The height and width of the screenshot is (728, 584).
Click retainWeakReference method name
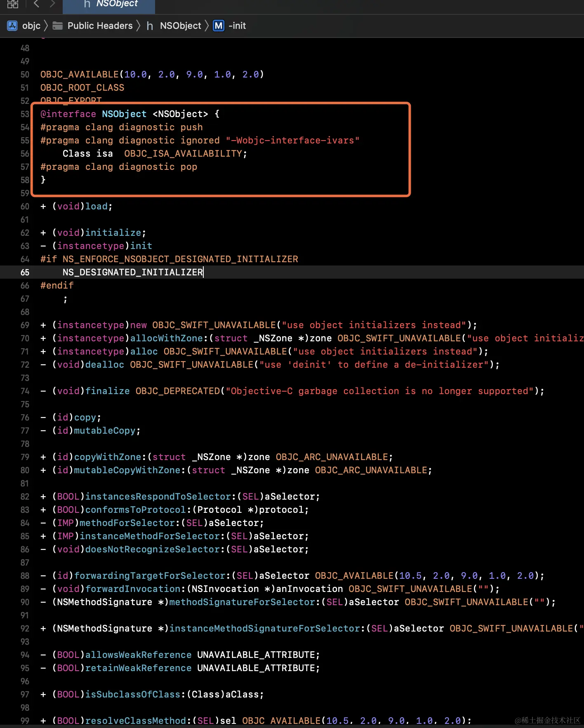click(x=139, y=668)
